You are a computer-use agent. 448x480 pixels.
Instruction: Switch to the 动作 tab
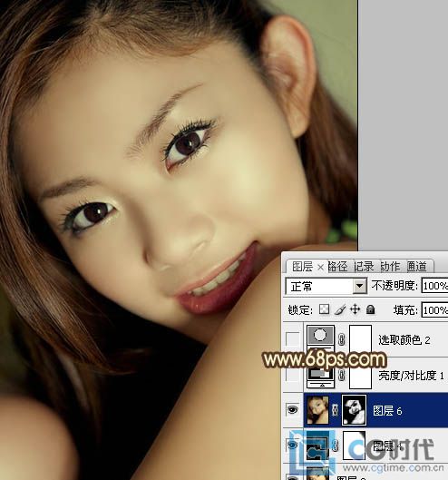(x=390, y=267)
